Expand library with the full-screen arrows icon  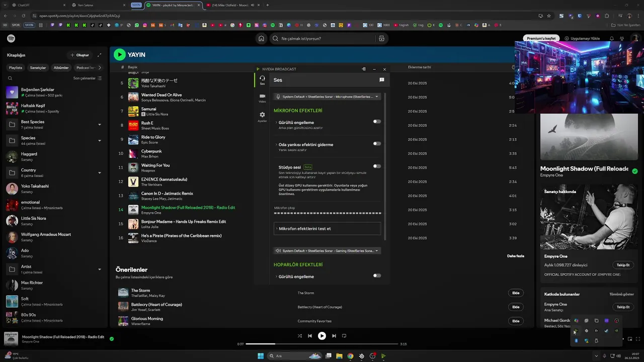pos(99,55)
